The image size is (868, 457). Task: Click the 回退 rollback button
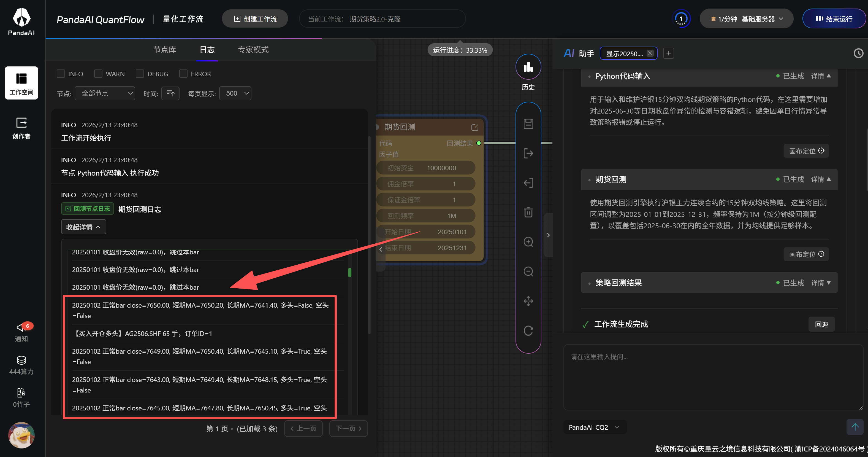click(821, 324)
